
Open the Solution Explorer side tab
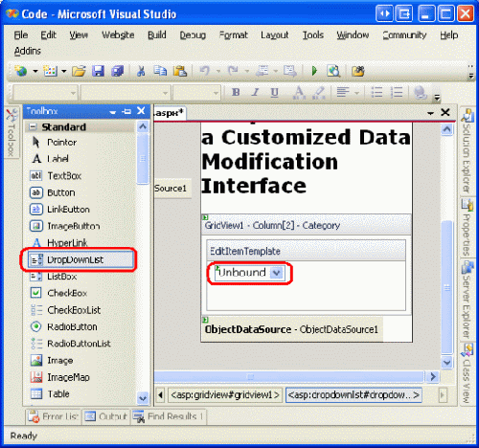467,151
